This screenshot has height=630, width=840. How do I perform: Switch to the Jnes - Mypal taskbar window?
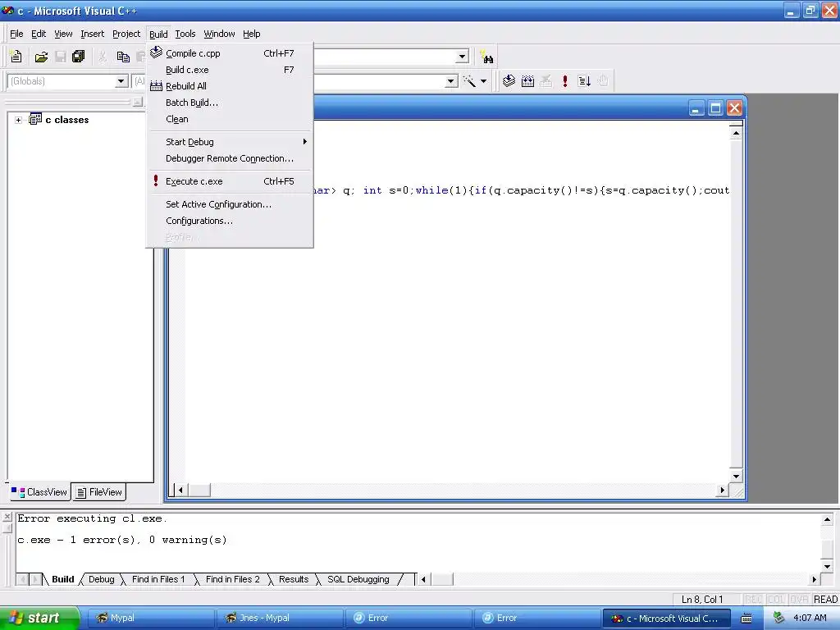coord(279,618)
